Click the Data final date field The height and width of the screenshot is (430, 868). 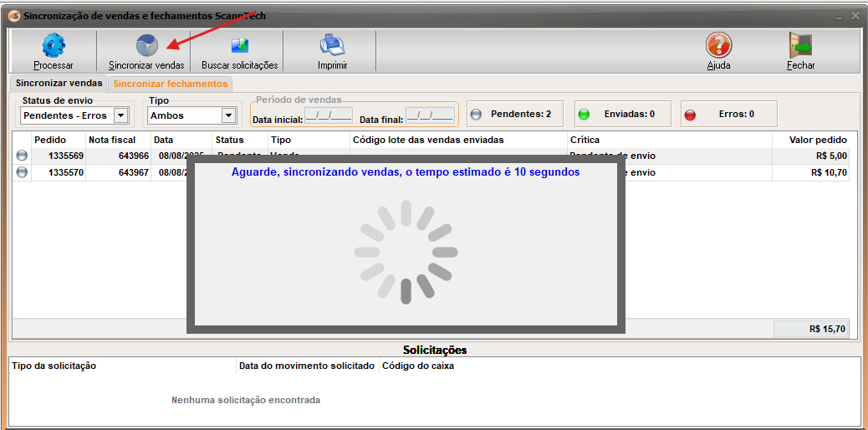(x=430, y=115)
